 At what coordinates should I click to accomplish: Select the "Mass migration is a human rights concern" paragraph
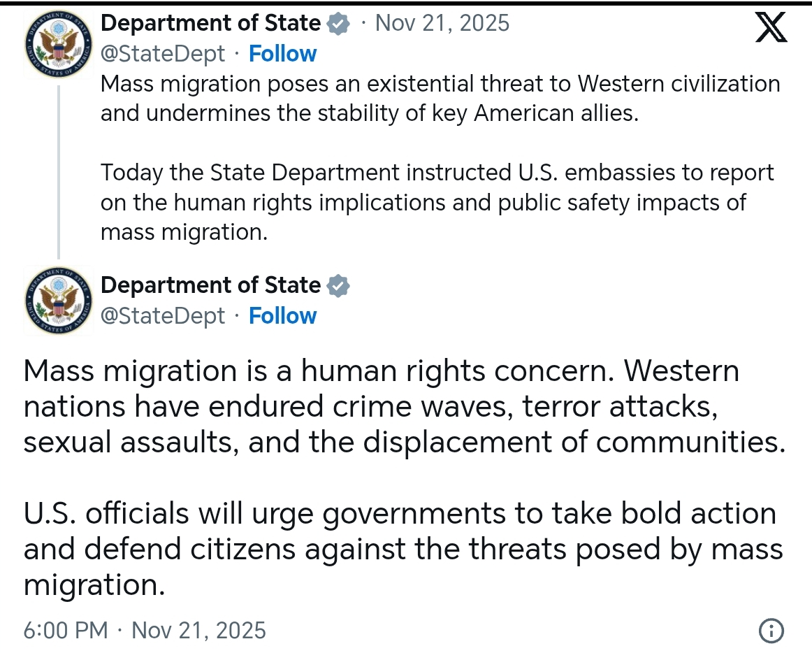tap(404, 406)
